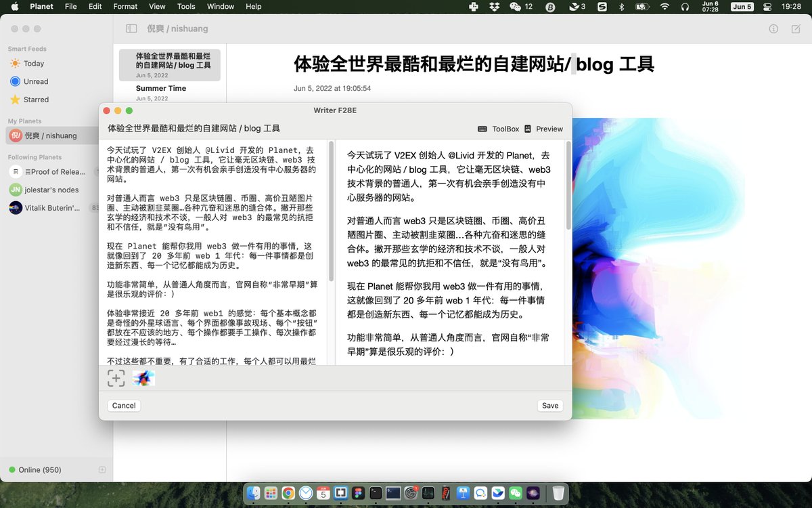Click the compose new article icon
Image resolution: width=812 pixels, height=508 pixels.
tap(794, 29)
